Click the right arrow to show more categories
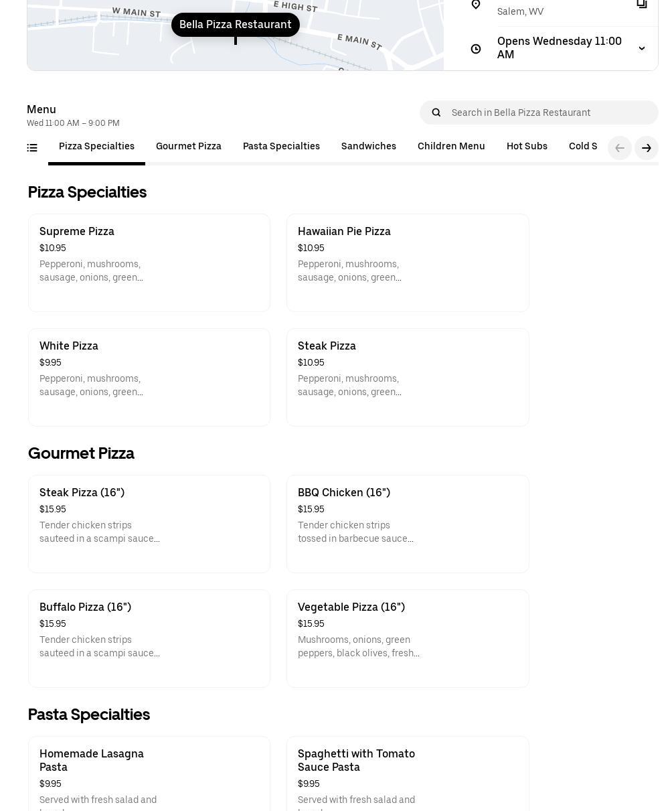 click(x=647, y=148)
